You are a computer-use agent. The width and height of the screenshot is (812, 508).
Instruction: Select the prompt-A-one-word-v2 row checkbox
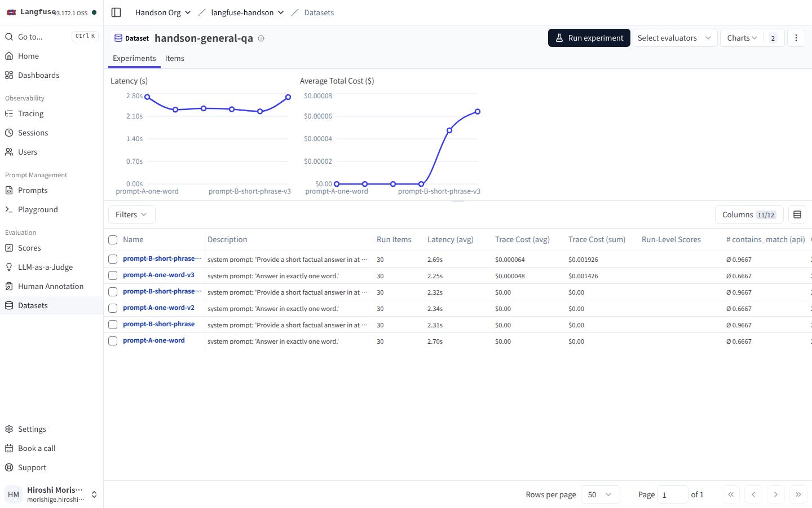[113, 308]
